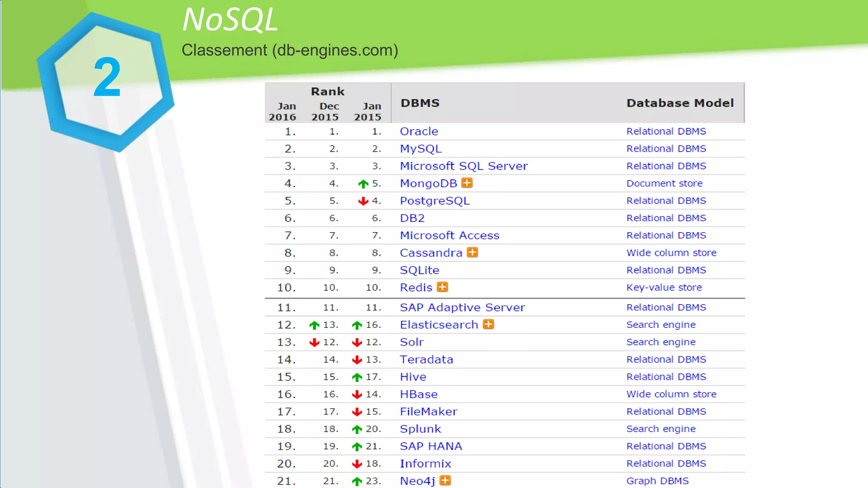The width and height of the screenshot is (868, 488).
Task: Click Search engine in Elasticsearch row
Action: pyautogui.click(x=661, y=325)
